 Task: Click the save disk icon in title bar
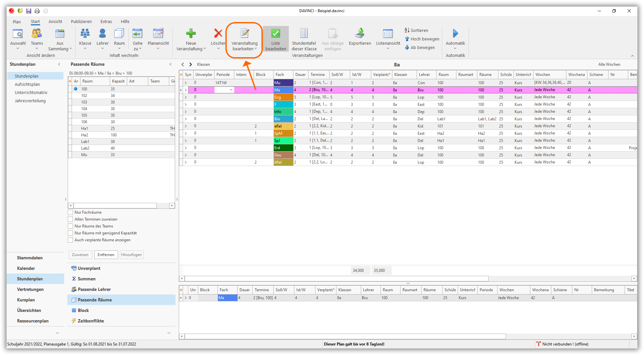[29, 11]
